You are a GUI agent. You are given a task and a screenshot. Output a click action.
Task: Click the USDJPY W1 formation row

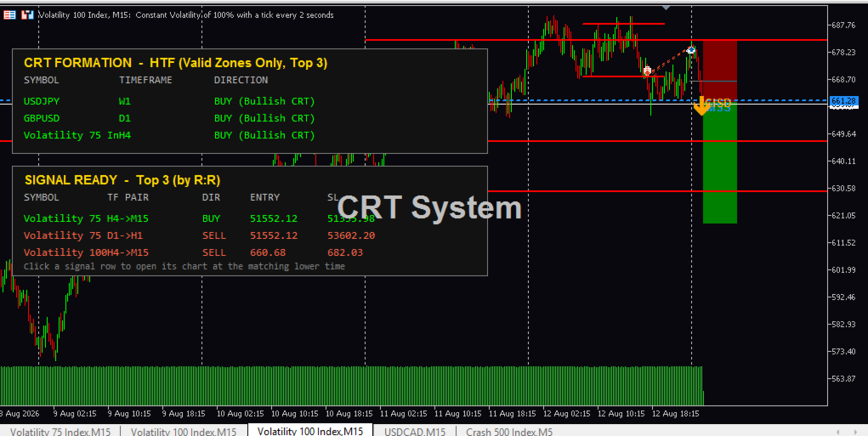pos(169,101)
